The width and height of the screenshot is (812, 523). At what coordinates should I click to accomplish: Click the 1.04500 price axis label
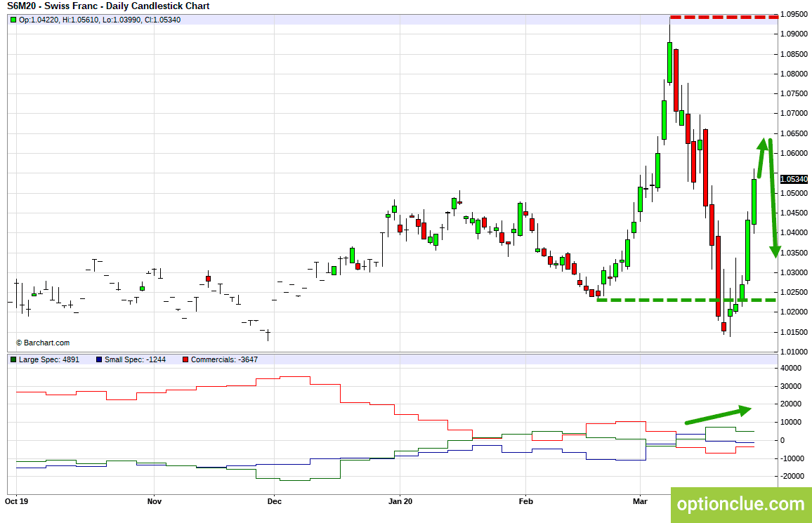coord(794,213)
